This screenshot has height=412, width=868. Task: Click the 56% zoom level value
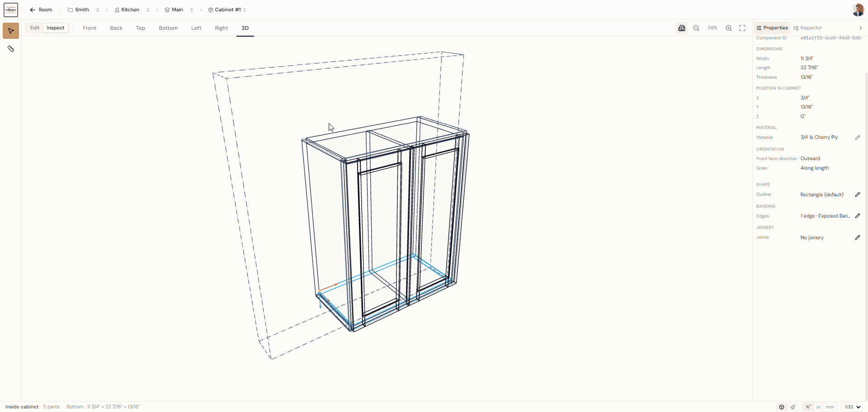tap(712, 28)
